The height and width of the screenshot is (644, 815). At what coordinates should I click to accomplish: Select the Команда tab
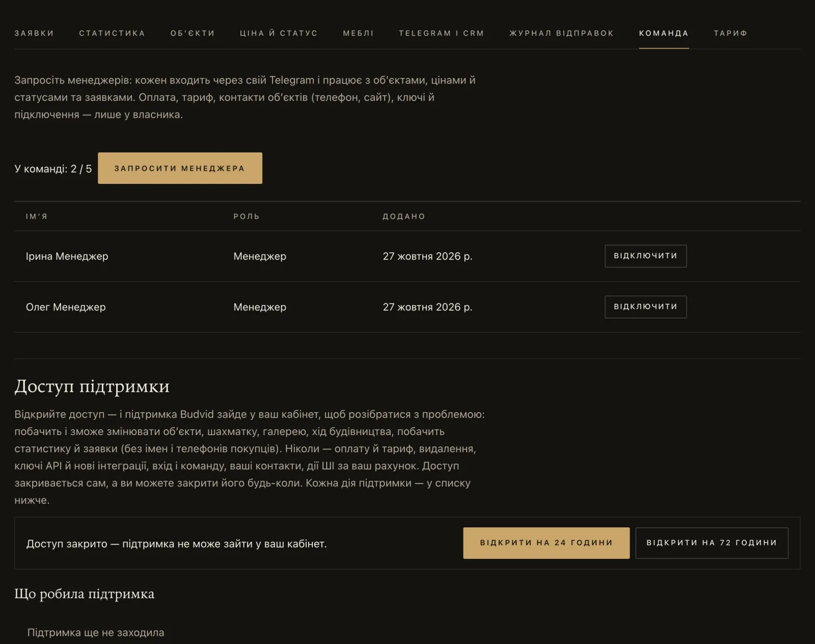click(664, 33)
